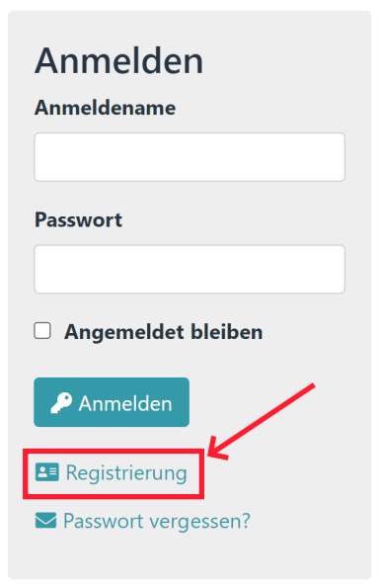Click the large Anmelden heading

119,60
